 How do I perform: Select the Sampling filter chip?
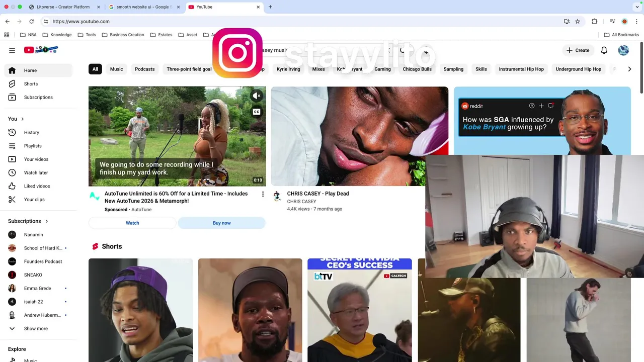coord(453,69)
